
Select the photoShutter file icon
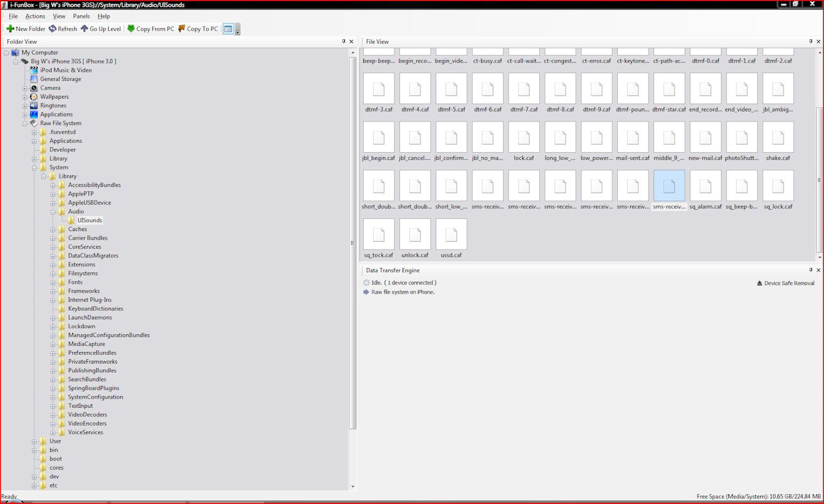coord(742,137)
